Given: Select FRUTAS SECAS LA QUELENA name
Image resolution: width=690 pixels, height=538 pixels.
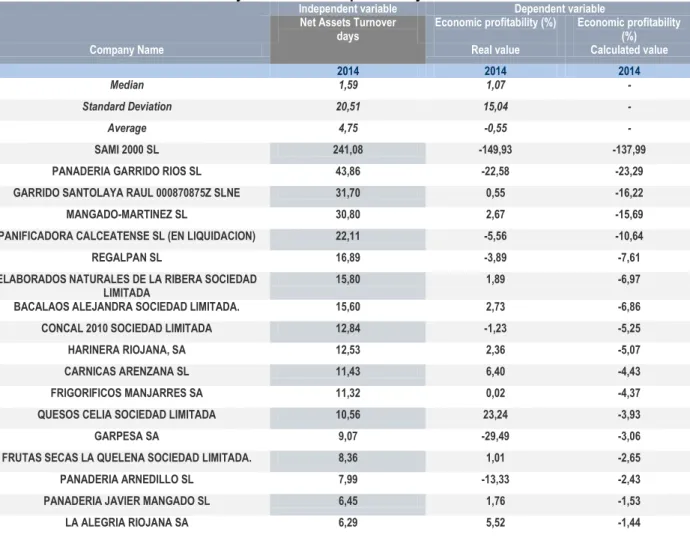Looking at the screenshot, I should point(127,457).
